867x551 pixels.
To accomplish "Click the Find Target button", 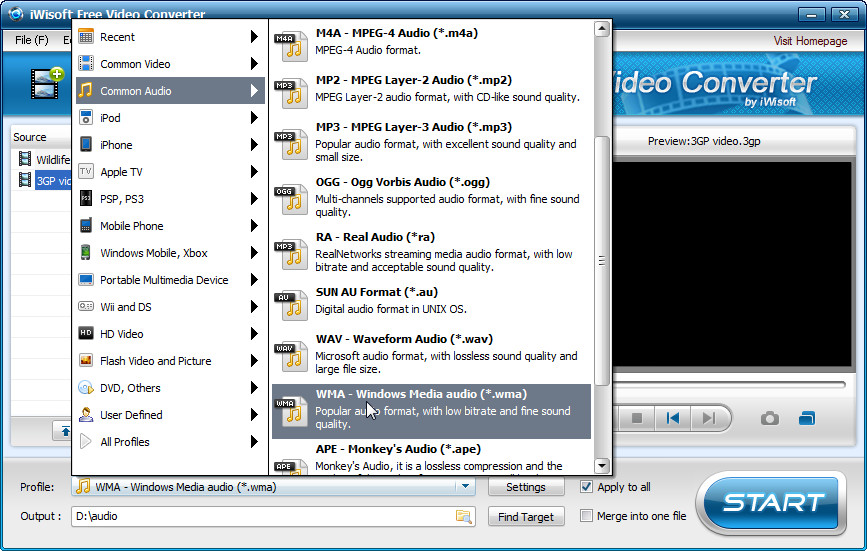I will pos(526,517).
